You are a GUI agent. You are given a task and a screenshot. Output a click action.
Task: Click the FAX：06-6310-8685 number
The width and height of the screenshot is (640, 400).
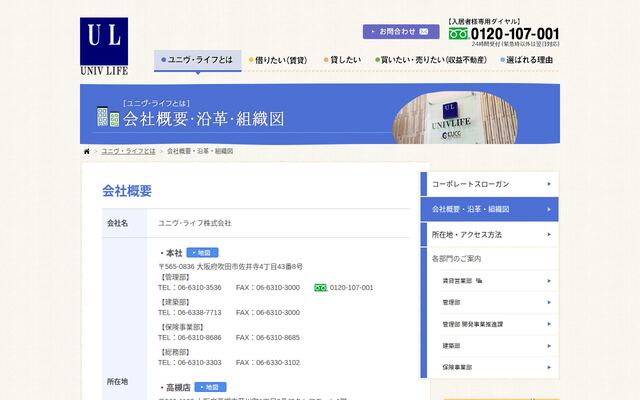[268, 338]
